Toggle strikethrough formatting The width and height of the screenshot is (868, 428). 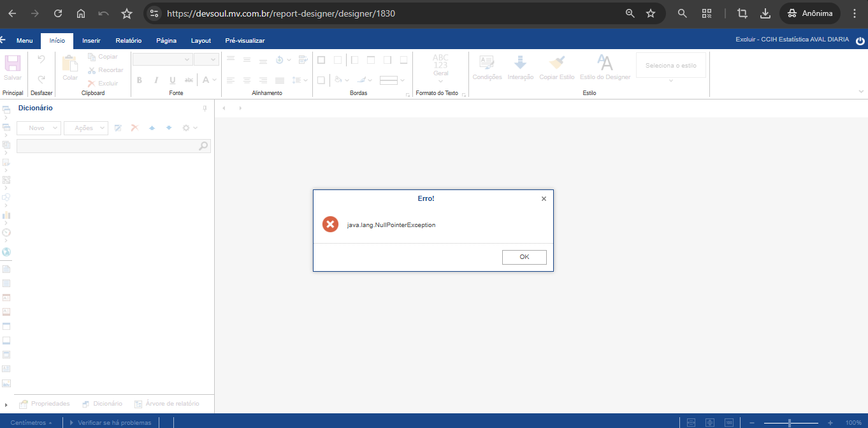click(x=189, y=80)
